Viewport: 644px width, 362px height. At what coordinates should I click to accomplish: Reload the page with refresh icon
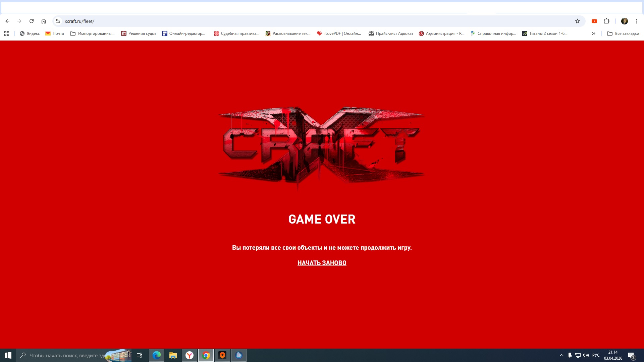point(32,21)
